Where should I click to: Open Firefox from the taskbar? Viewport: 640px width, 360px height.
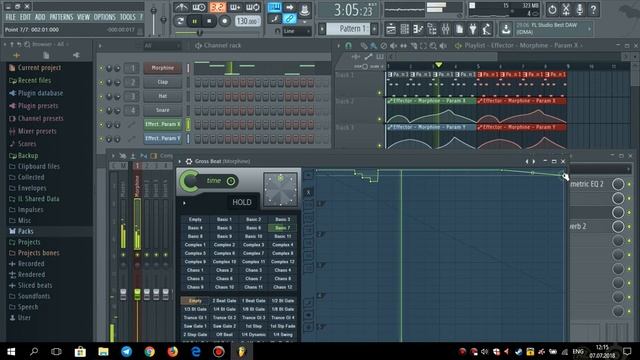[x=173, y=351]
